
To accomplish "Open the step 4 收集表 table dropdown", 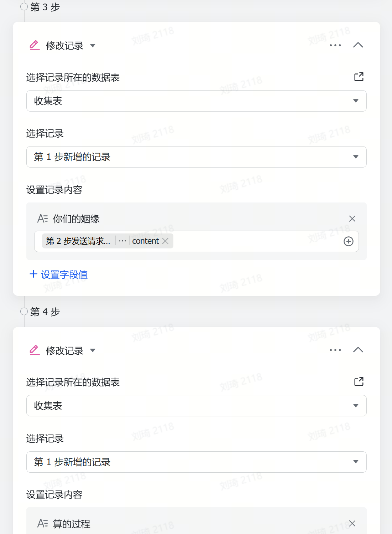I will click(196, 406).
